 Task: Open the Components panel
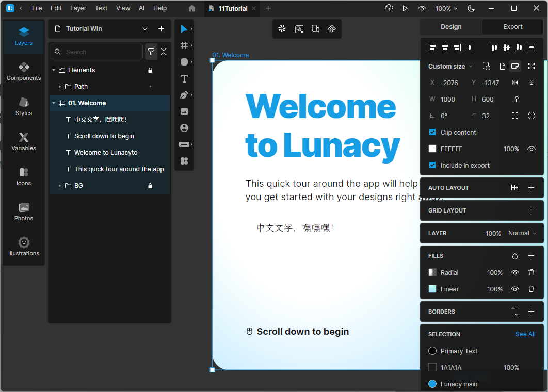pyautogui.click(x=24, y=71)
